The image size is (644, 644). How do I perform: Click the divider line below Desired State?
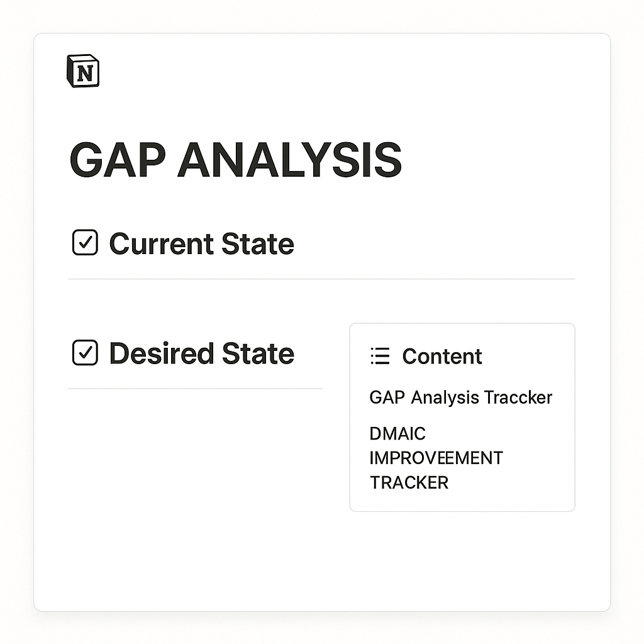195,389
